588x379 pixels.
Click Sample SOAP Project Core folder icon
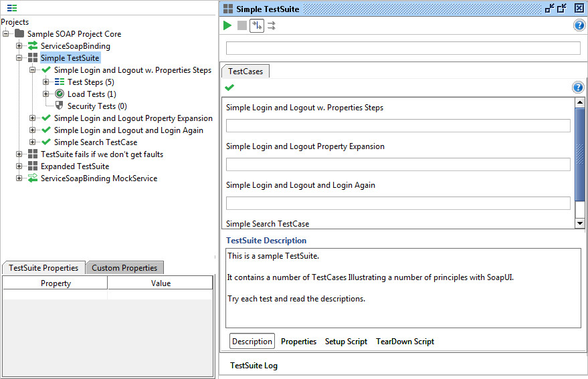point(19,33)
